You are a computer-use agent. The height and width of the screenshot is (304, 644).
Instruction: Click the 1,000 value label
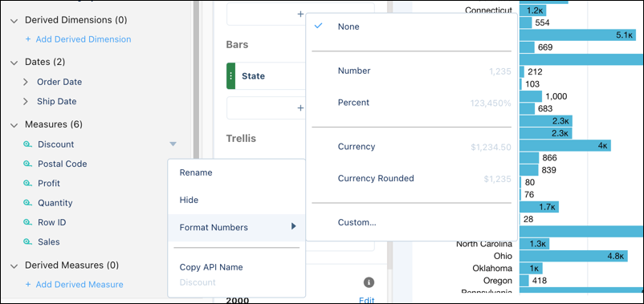[x=556, y=96]
